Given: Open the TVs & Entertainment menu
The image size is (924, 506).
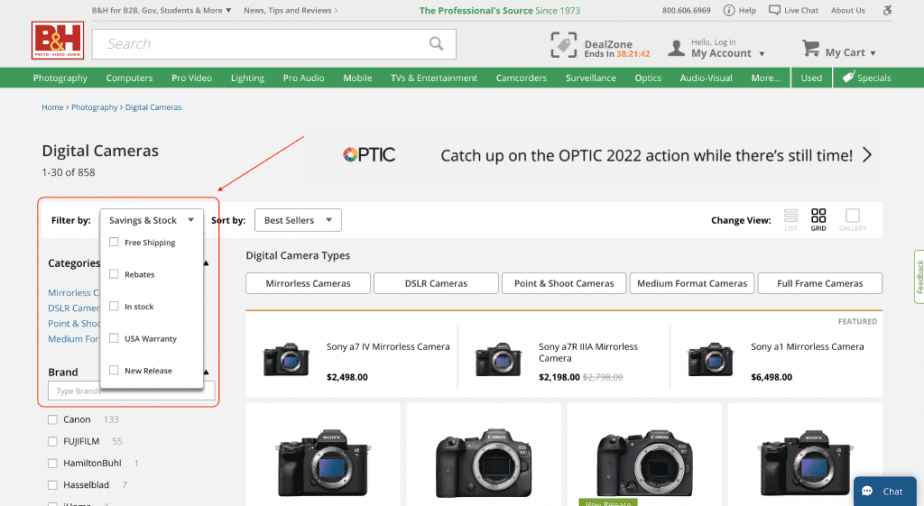Looking at the screenshot, I should [434, 78].
